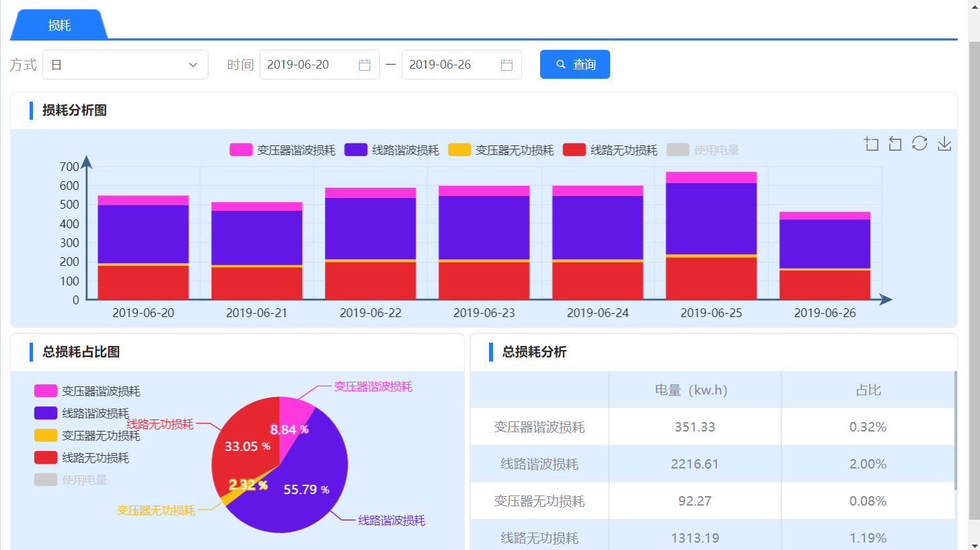Toggle 线路无功损耗 legend in bar chart
The height and width of the screenshot is (550, 980).
click(610, 149)
